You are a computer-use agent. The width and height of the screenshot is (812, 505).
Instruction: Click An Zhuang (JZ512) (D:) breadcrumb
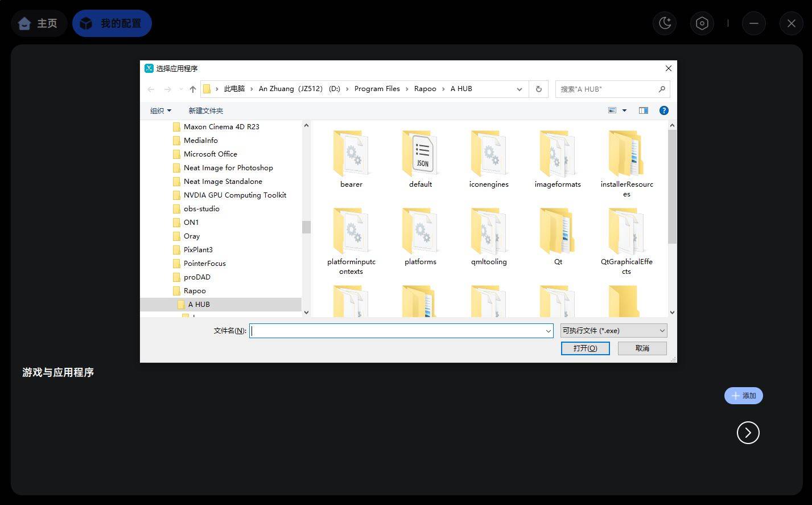point(299,89)
